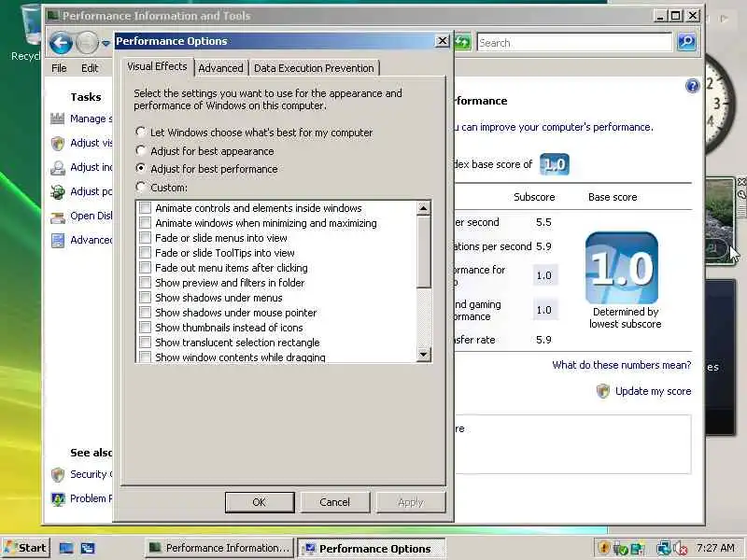Click the Advanced tools icon in Tasks
Viewport: 747px width, 560px height.
57,241
